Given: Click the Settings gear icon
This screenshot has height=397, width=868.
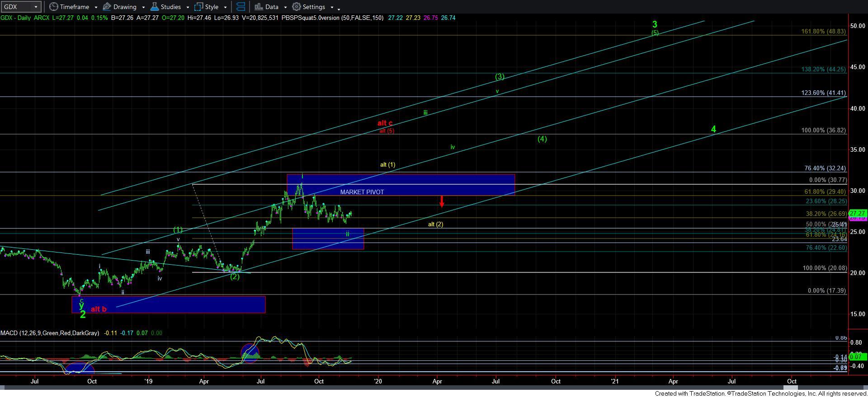Looking at the screenshot, I should tap(297, 7).
